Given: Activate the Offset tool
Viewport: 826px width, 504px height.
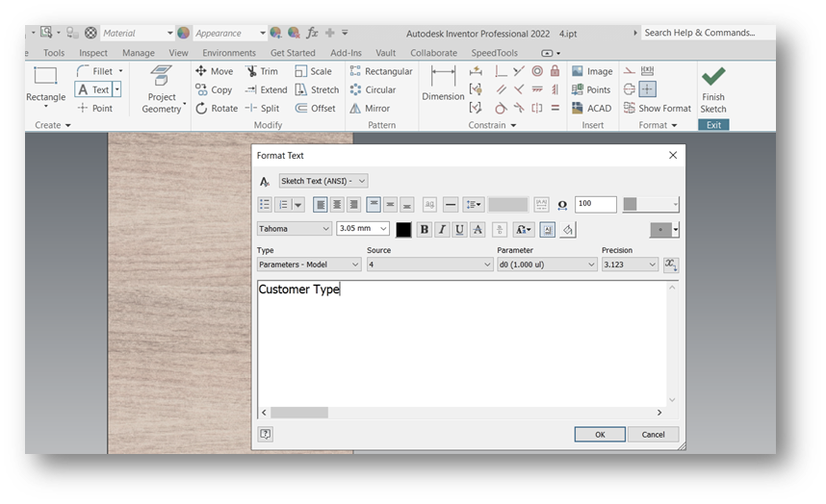Looking at the screenshot, I should (x=315, y=108).
